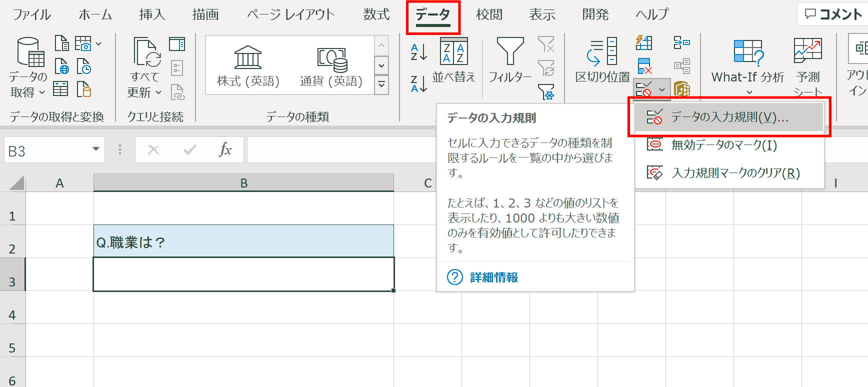Screen dimensions: 868x387
Task: Open the Queries & Connections pane icon
Action: tap(177, 44)
